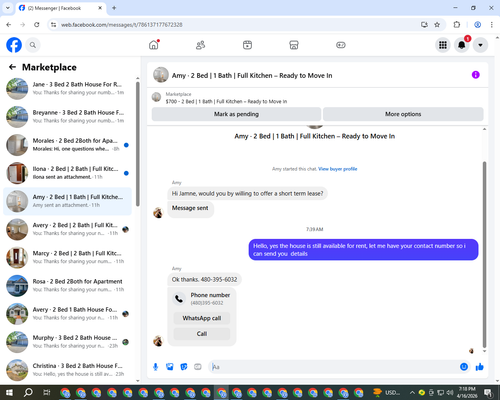
Task: Open the Marcy 2 Bed 2 Bath conversation
Action: pyautogui.click(x=67, y=257)
